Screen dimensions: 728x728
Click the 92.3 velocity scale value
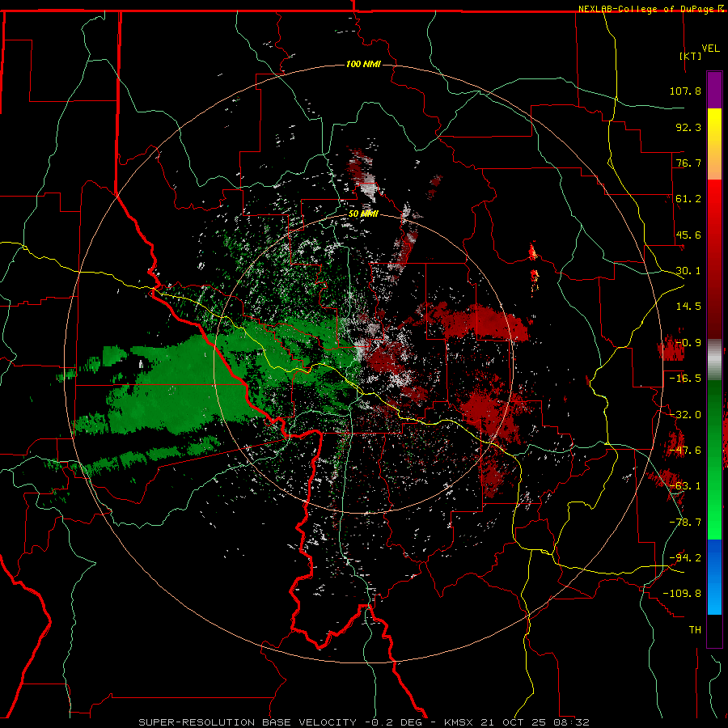coord(688,127)
